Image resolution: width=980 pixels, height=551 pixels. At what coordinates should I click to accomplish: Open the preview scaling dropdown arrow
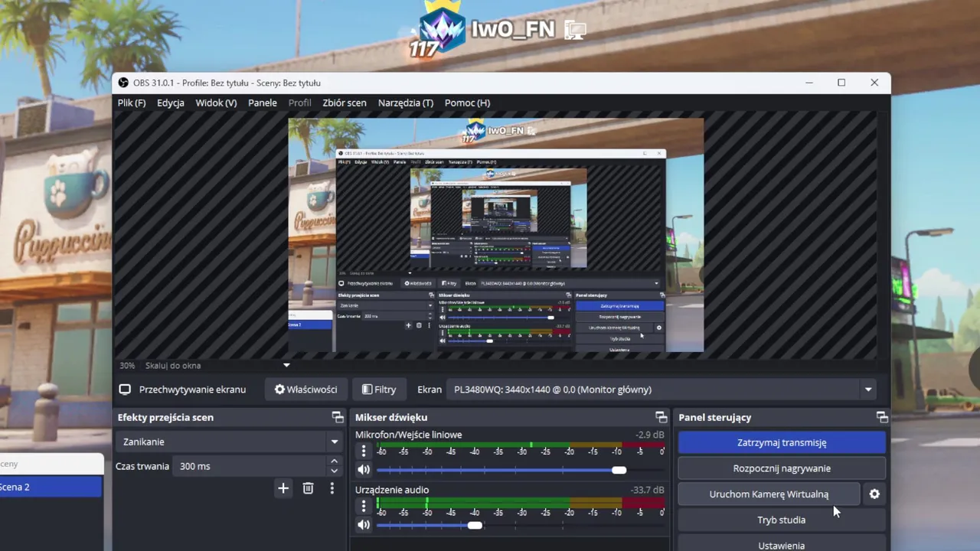coord(286,366)
